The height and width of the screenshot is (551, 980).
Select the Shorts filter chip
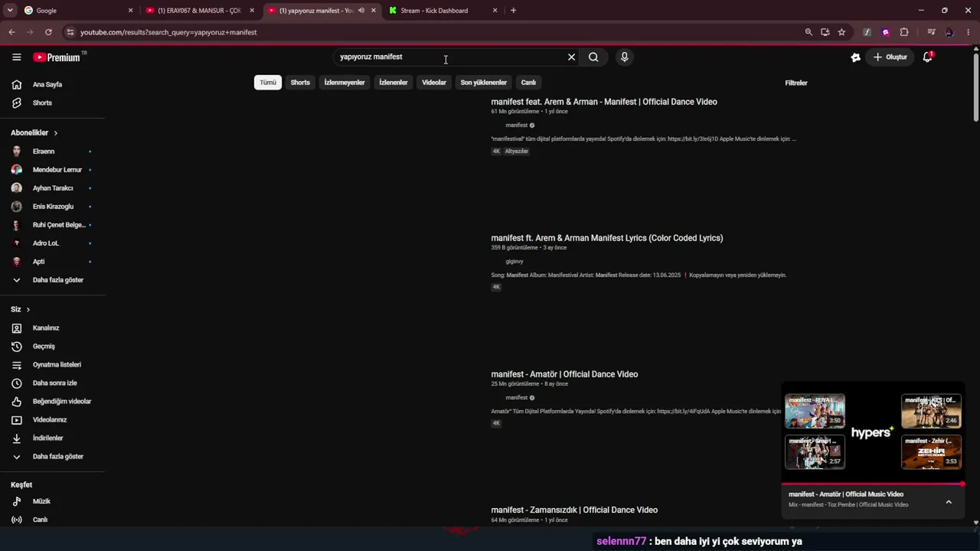[300, 83]
